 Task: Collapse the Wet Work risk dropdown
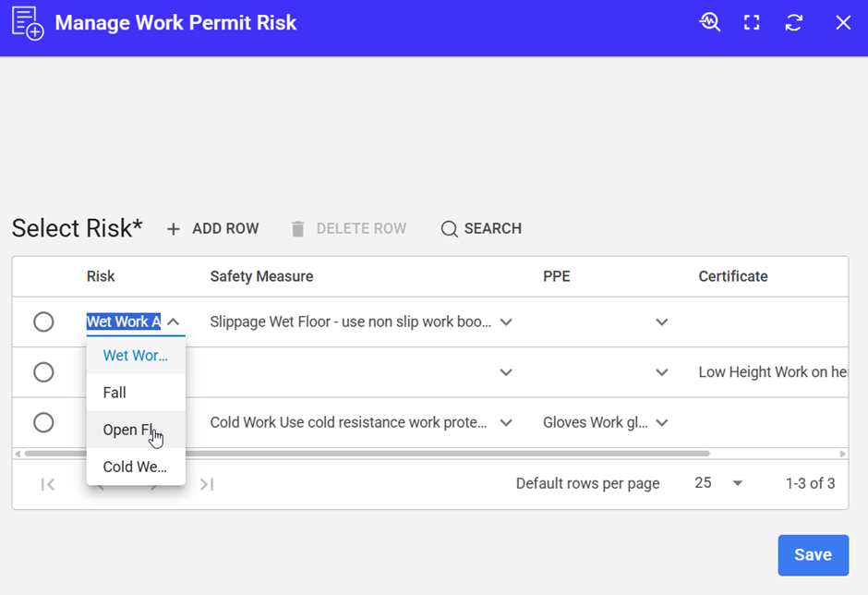point(173,322)
